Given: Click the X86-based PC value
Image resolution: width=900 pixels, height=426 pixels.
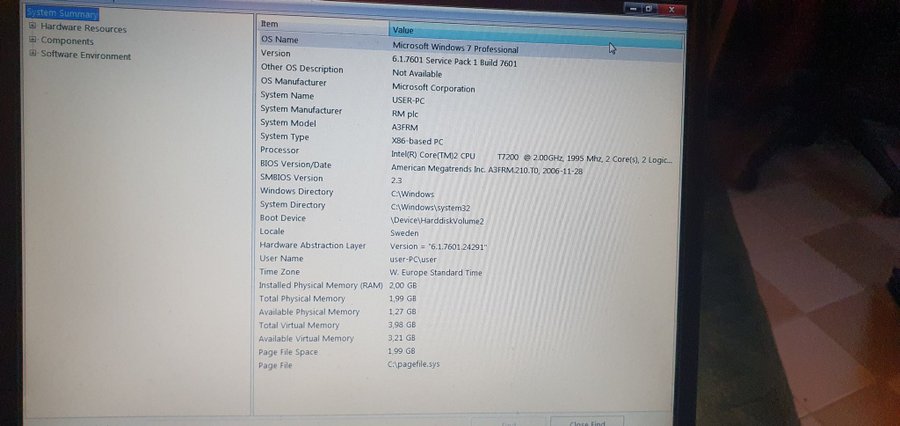Looking at the screenshot, I should pyautogui.click(x=417, y=141).
